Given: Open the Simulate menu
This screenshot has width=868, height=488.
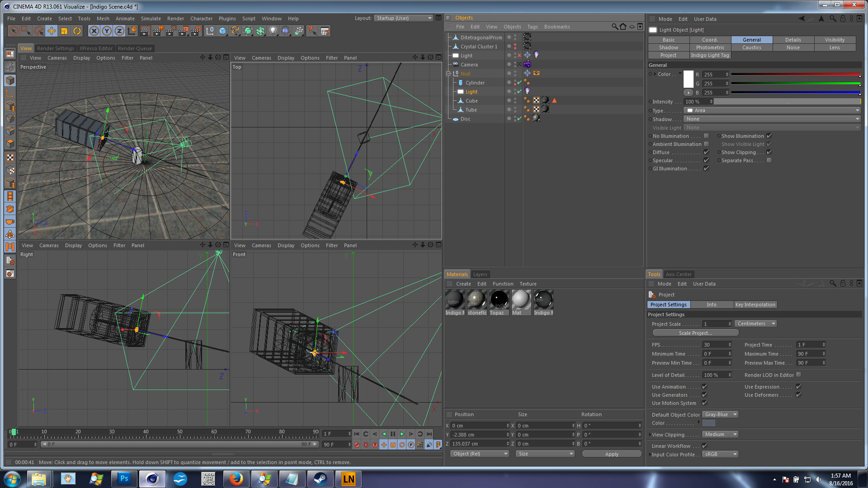Looking at the screenshot, I should 151,19.
